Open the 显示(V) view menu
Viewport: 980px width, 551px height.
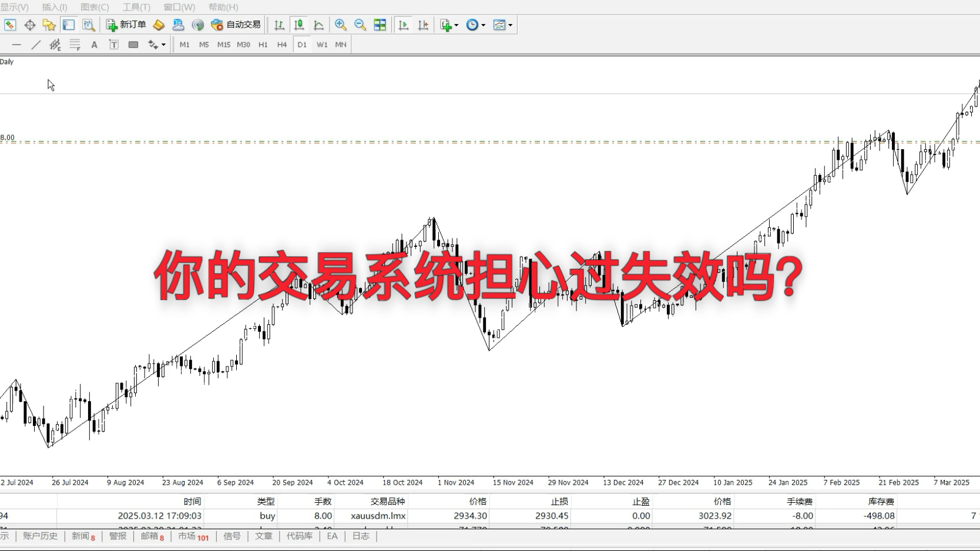point(14,7)
